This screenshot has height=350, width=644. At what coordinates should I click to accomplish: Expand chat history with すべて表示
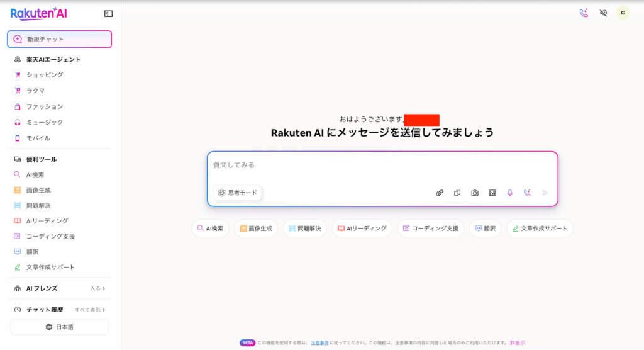90,310
